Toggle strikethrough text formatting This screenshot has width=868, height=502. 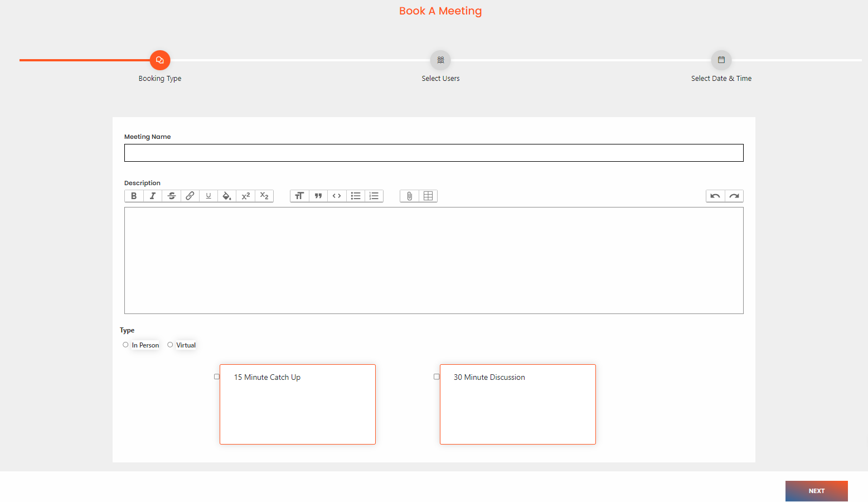[172, 196]
